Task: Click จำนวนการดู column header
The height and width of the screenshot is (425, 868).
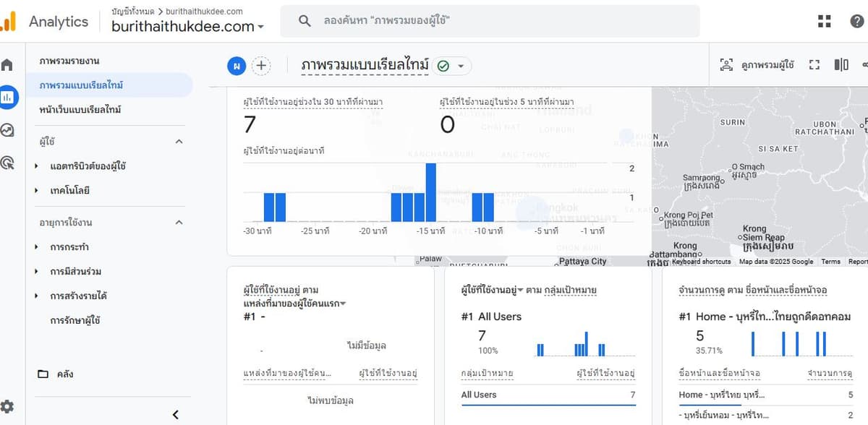Action: click(830, 373)
